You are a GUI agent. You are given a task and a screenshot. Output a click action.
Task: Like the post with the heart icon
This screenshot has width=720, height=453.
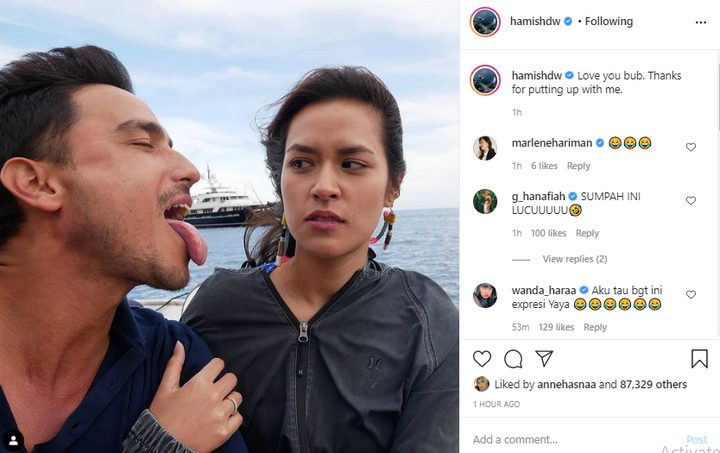point(482,358)
